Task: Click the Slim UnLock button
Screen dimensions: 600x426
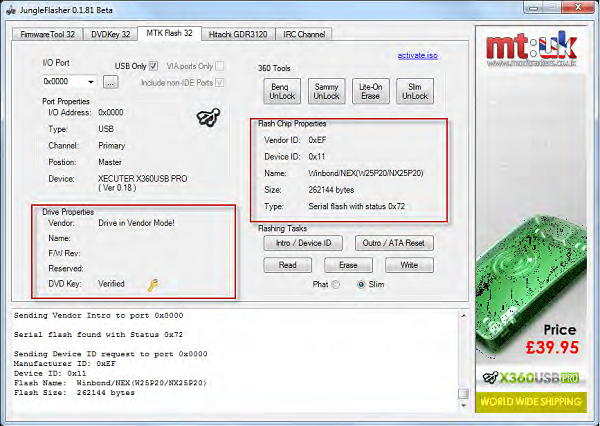Action: coord(415,91)
